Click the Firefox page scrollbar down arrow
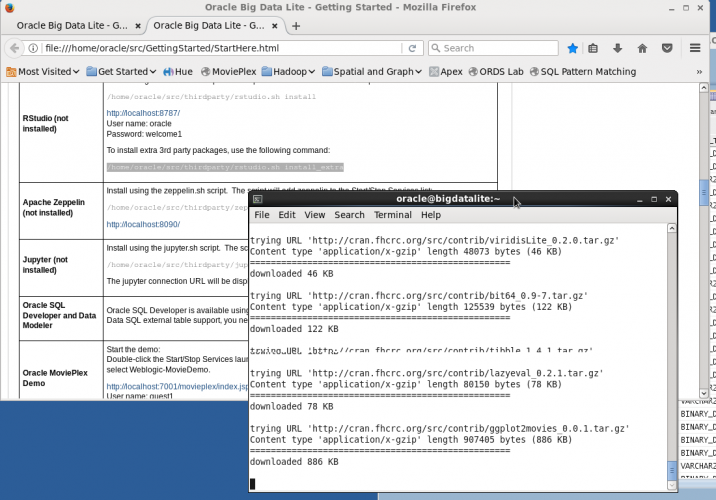Image resolution: width=716 pixels, height=500 pixels. point(704,393)
